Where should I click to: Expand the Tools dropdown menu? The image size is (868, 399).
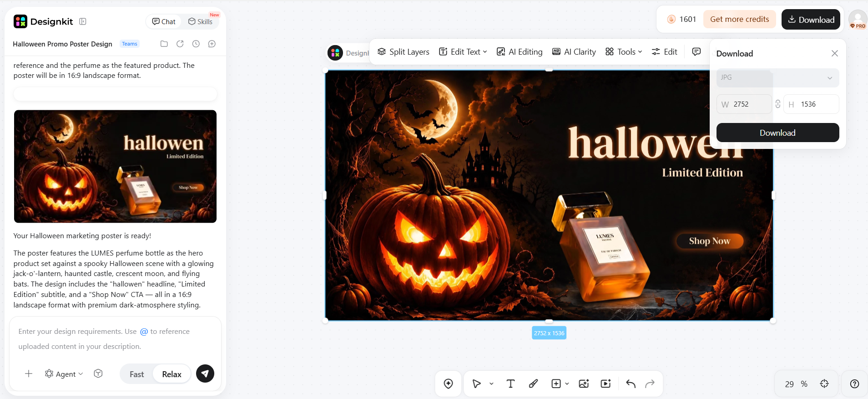[624, 51]
